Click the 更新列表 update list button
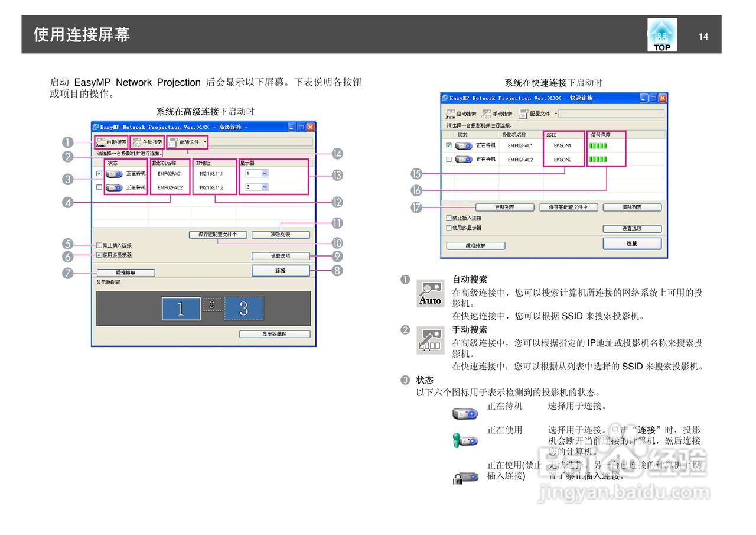The height and width of the screenshot is (535, 756). click(x=505, y=207)
